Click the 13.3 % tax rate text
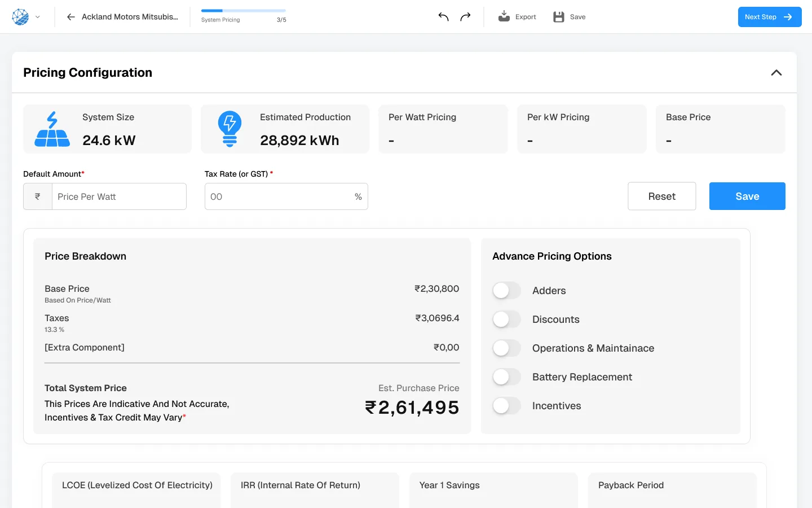The height and width of the screenshot is (508, 812). click(x=55, y=330)
